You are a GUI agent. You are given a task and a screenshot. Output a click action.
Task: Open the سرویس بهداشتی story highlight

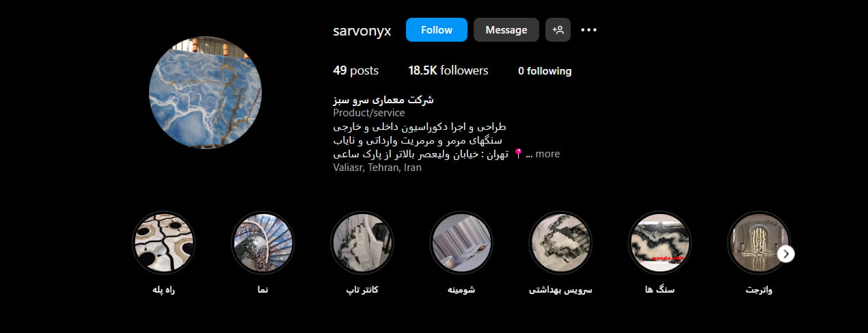560,243
